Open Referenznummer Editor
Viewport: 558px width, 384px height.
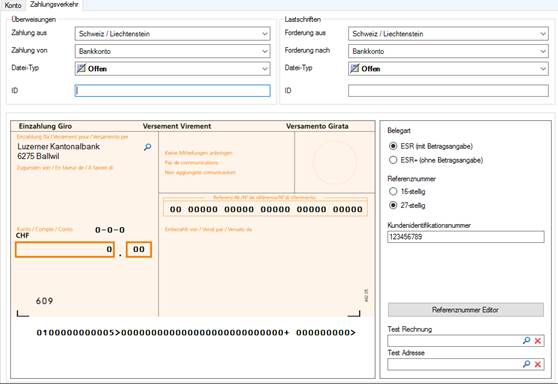coord(465,310)
